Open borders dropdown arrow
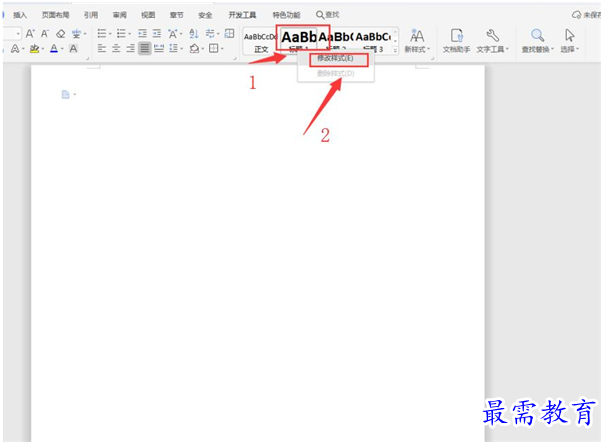604x444 pixels. tap(222, 49)
